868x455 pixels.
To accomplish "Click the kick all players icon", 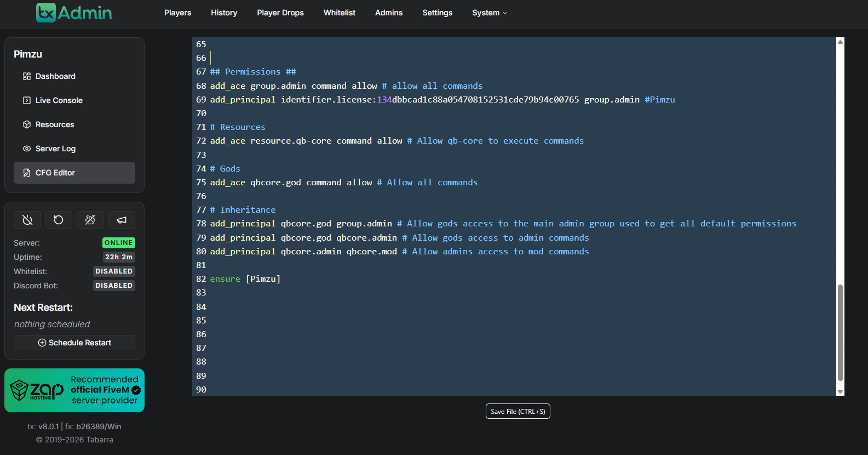I will [90, 220].
